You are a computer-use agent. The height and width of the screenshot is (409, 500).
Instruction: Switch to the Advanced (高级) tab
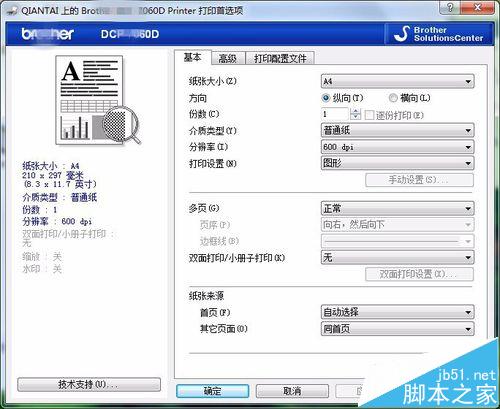228,59
